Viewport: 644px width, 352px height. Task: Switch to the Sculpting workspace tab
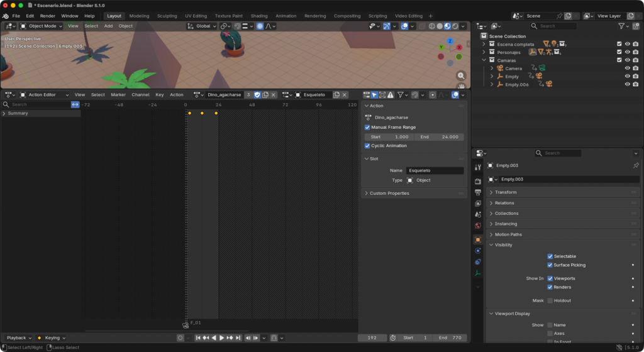[167, 16]
